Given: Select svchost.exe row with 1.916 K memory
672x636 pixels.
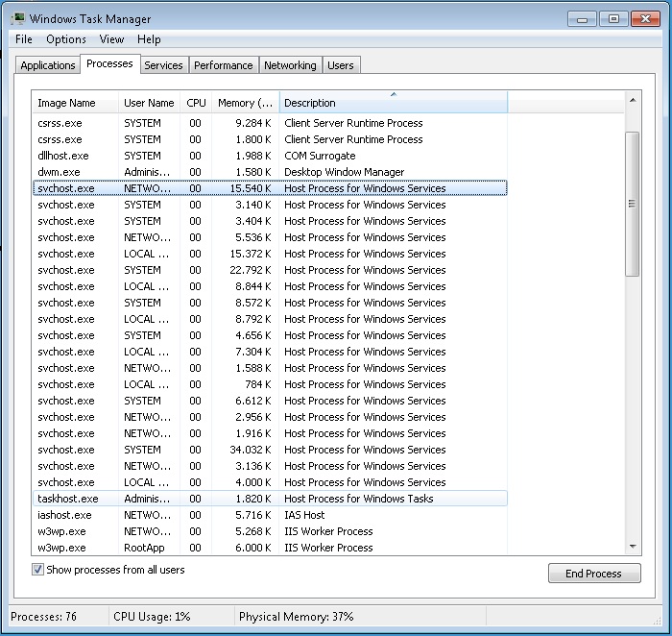Looking at the screenshot, I should (270, 432).
